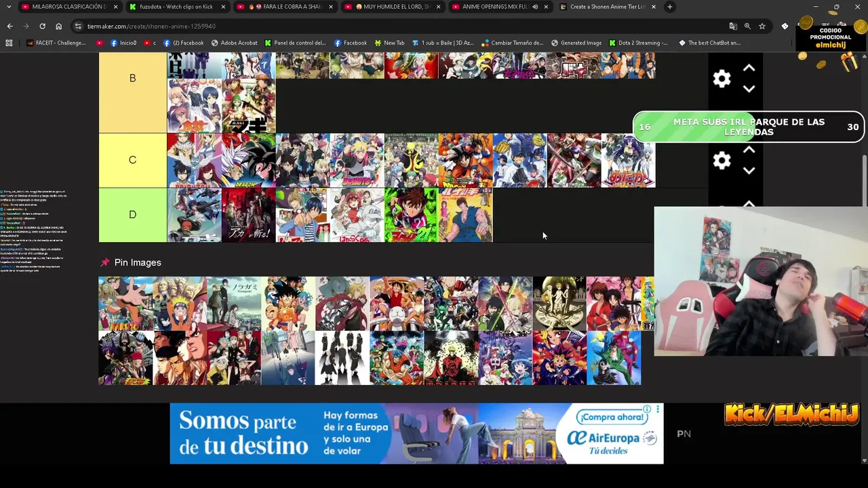Viewport: 868px width, 488px height.
Task: Pick Fullmetal Alchemist image from pin images
Action: click(342, 303)
